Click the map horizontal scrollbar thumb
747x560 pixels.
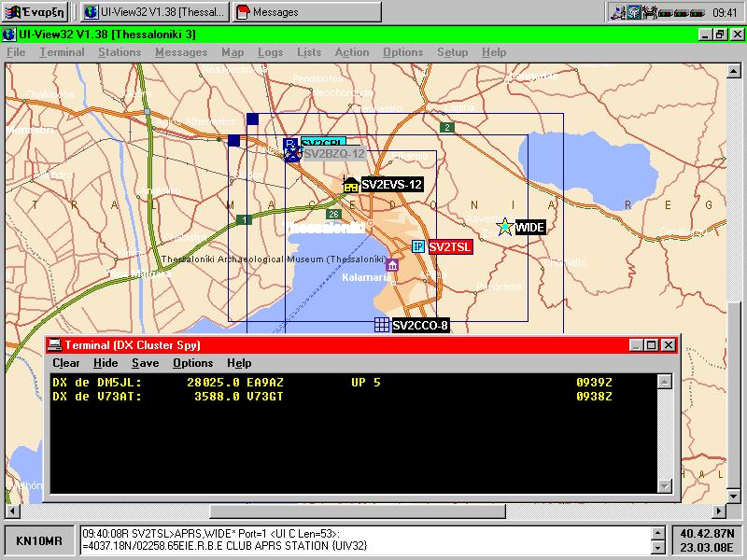[x=358, y=511]
